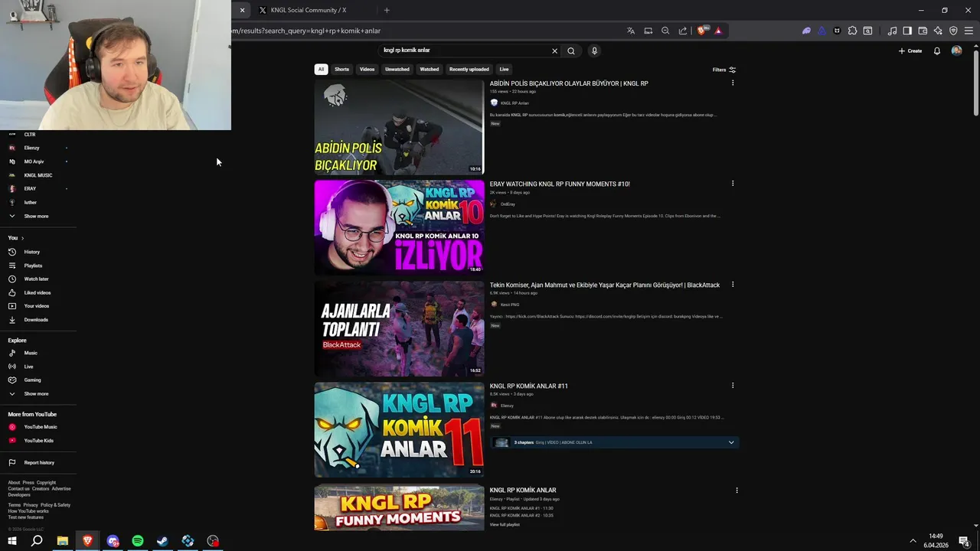
Task: Open Elienzy subscription channel
Action: coord(31,148)
